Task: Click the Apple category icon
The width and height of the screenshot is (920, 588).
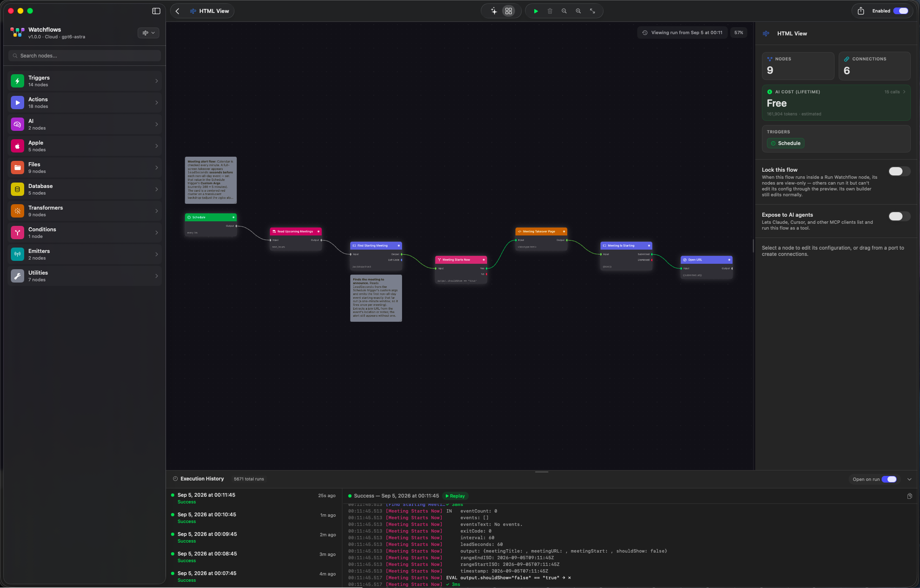Action: 18,146
